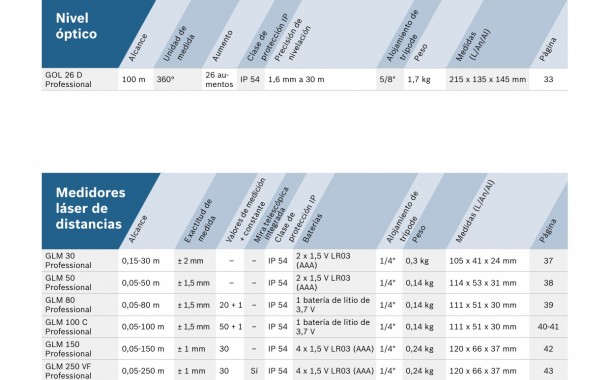
Task: Select the '20 + 1' measurement values cell
Action: coord(231,305)
